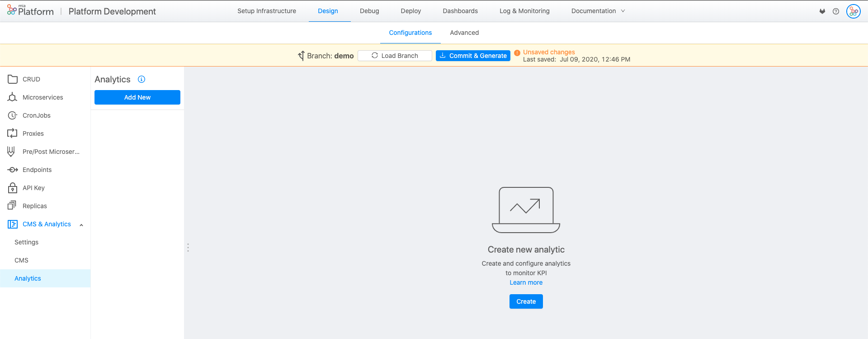Click the Load Branch button
This screenshot has height=339, width=868.
[x=395, y=56]
